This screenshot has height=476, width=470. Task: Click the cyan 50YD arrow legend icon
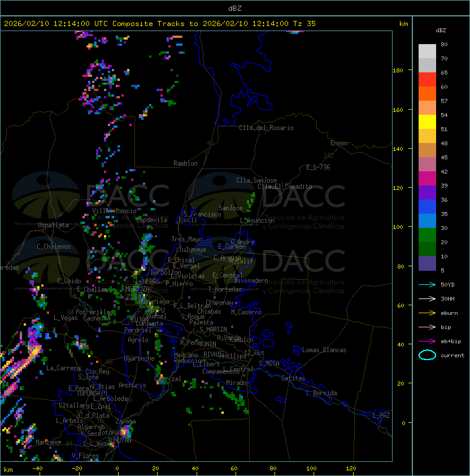click(x=427, y=284)
